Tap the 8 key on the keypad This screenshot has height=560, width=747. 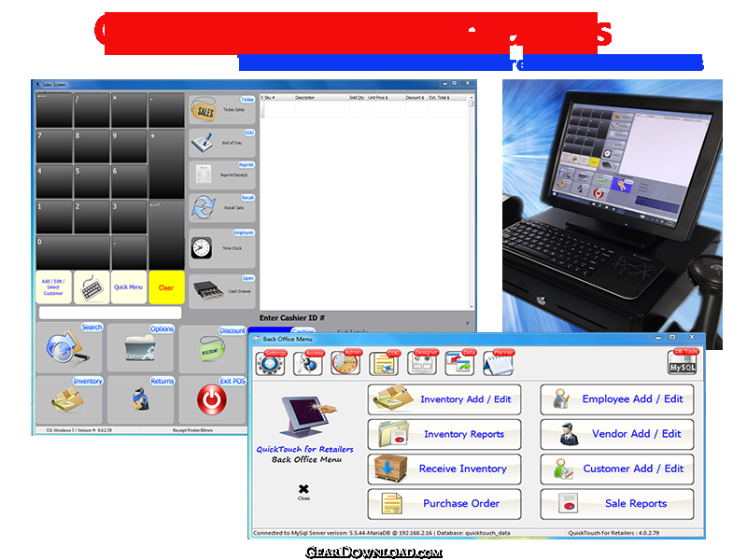point(92,147)
